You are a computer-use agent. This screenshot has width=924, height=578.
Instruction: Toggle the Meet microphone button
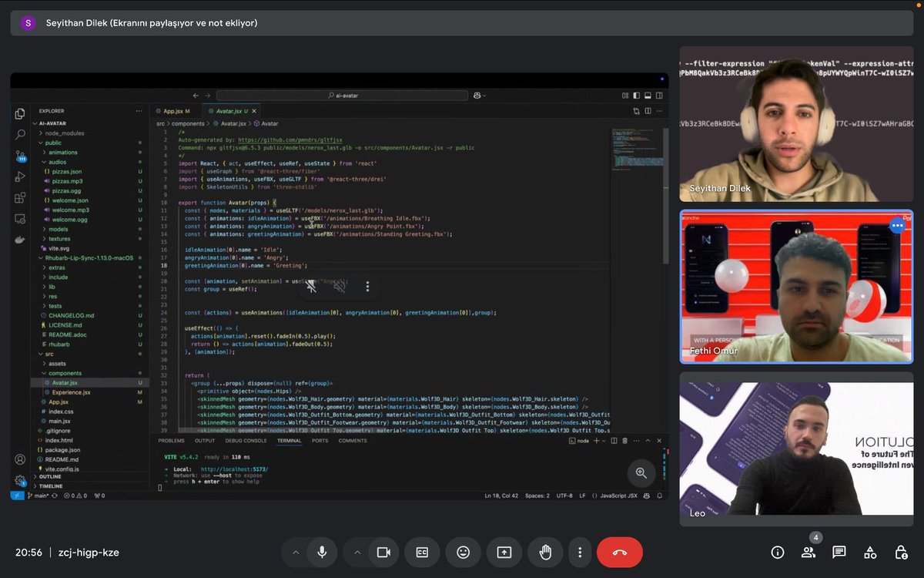tap(322, 552)
